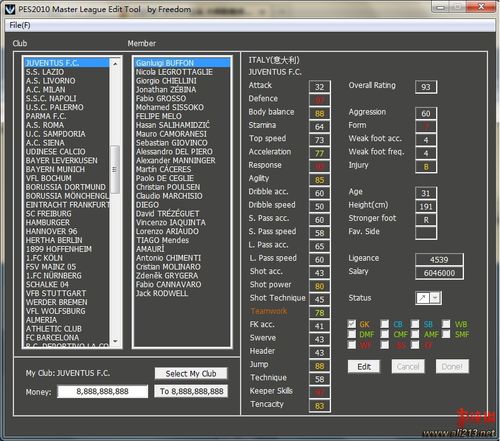Viewport: 500px width, 441px height.
Task: Click the Money input field
Action: [103, 391]
